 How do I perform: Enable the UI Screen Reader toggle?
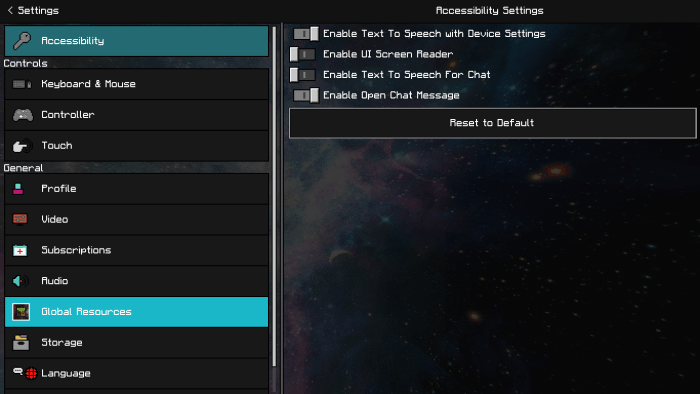pos(303,54)
